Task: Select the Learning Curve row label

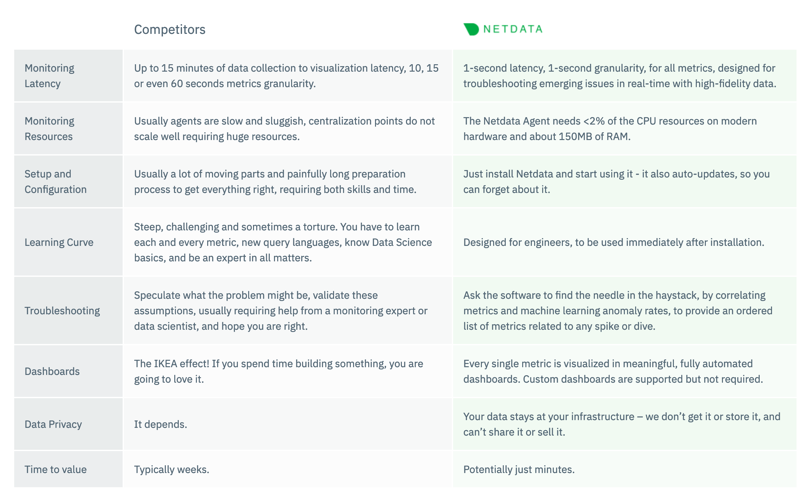Action: [59, 242]
